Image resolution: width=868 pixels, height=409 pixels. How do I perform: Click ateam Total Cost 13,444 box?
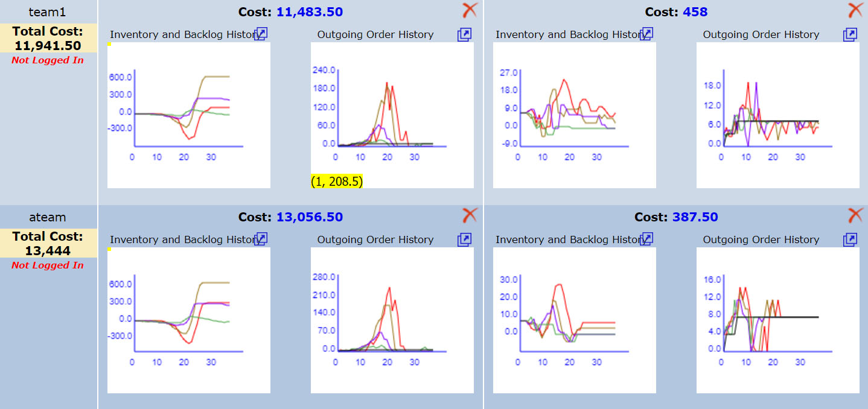tap(48, 243)
